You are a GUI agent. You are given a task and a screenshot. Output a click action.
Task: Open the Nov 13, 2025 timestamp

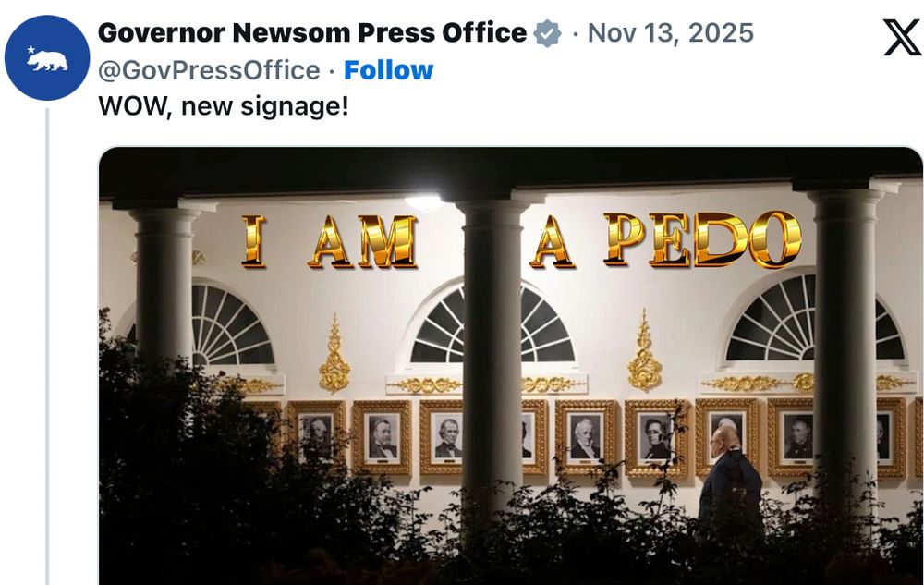tap(671, 32)
